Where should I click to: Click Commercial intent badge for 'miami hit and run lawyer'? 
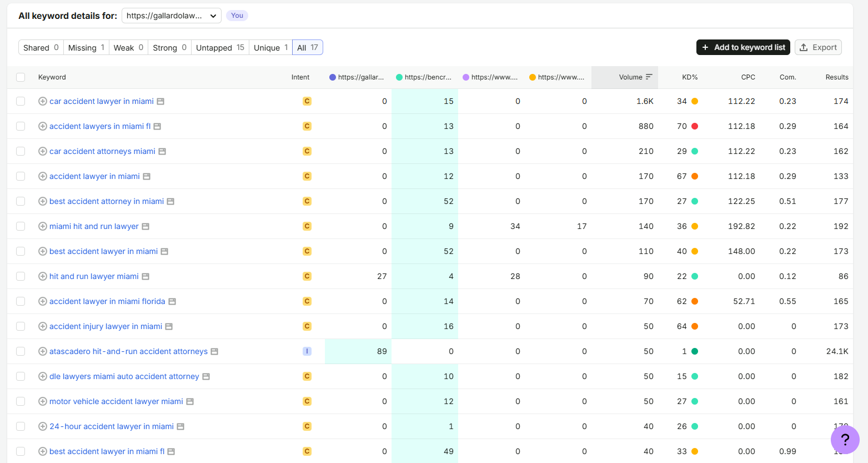307,226
